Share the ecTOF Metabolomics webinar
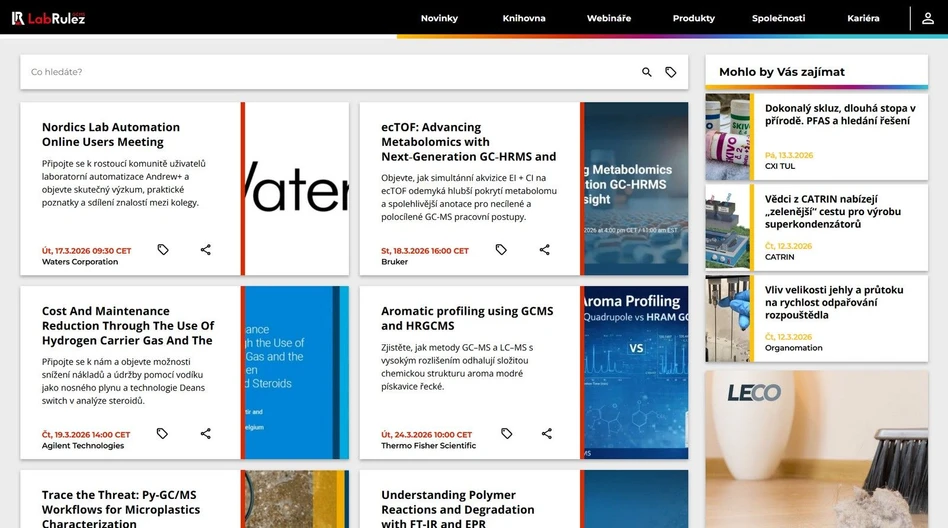This screenshot has height=528, width=948. (x=545, y=250)
